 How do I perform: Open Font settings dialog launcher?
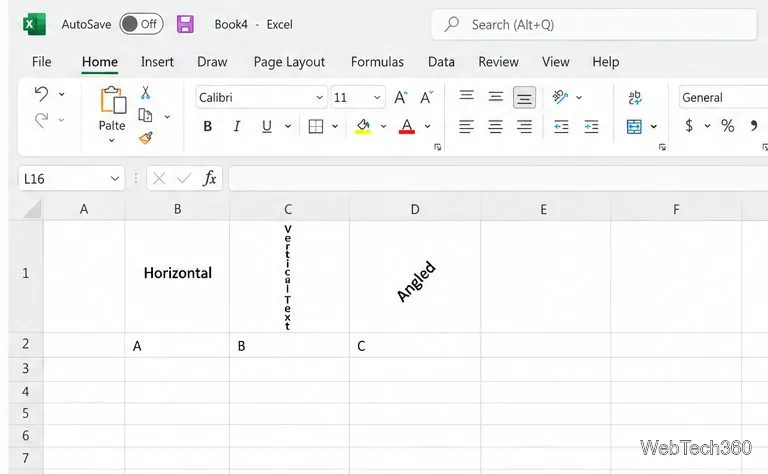tap(437, 147)
